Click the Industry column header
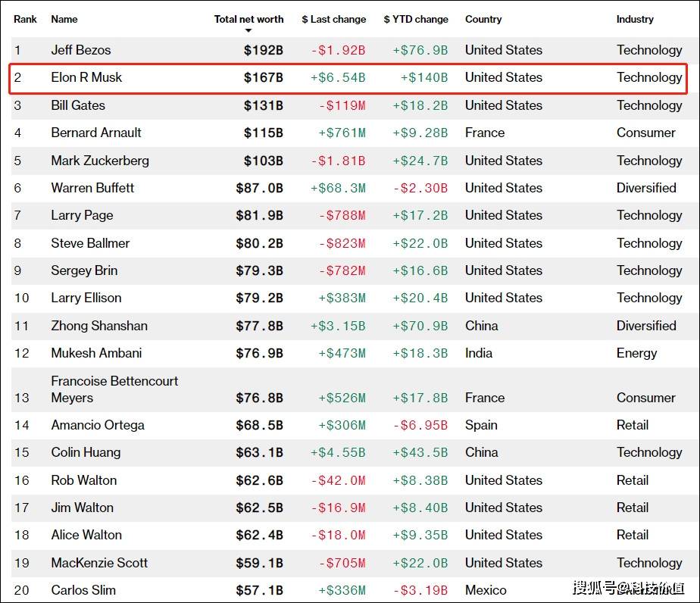The width and height of the screenshot is (700, 603). (635, 19)
